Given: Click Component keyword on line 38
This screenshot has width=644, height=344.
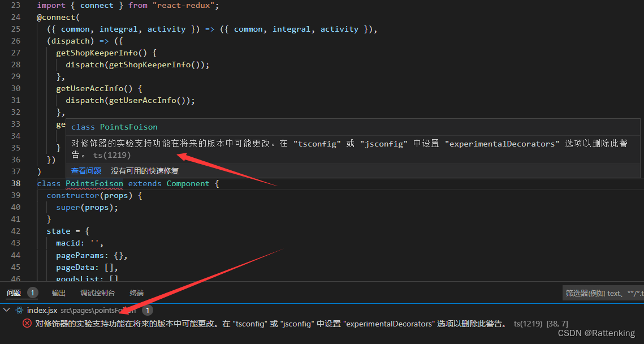Looking at the screenshot, I should coord(188,183).
